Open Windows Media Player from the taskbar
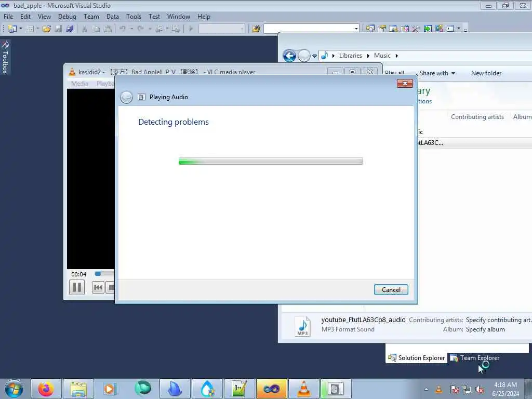 pos(110,389)
